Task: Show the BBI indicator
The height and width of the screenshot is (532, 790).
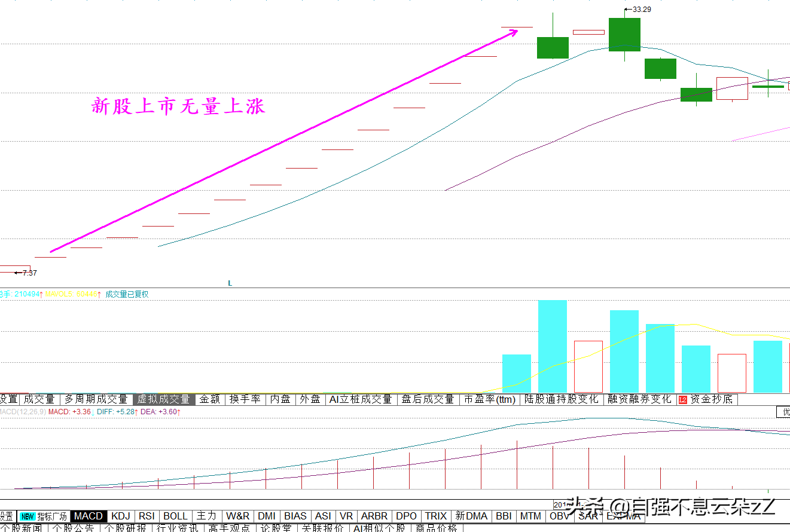Action: click(504, 516)
